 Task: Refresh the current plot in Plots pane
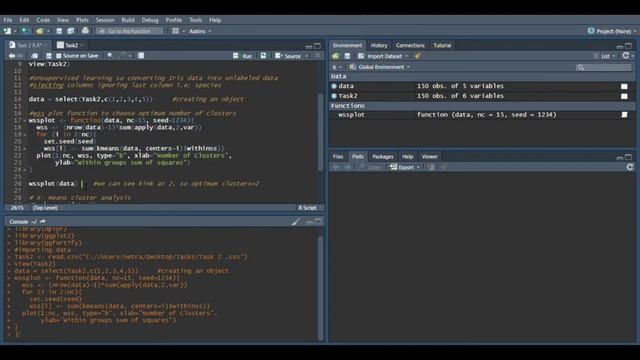coord(630,167)
